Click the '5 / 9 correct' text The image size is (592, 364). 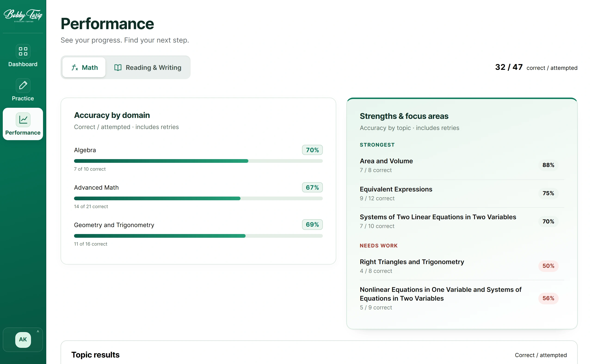tap(376, 308)
